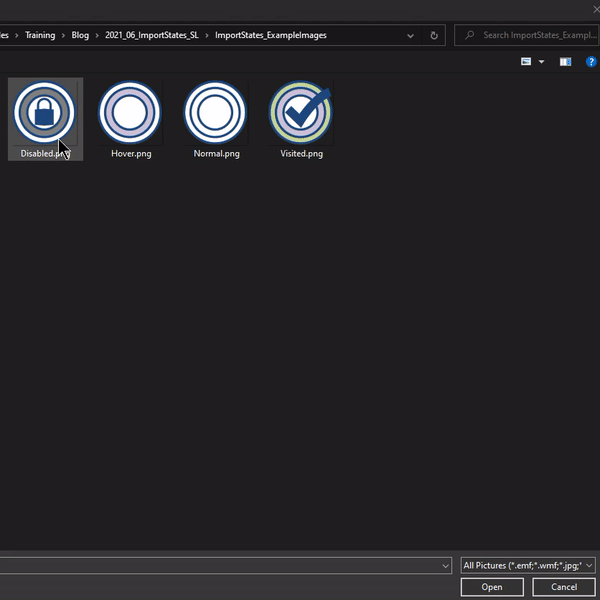Click ImportStates_ExampleImages in the address path
The image size is (600, 600).
[x=270, y=35]
